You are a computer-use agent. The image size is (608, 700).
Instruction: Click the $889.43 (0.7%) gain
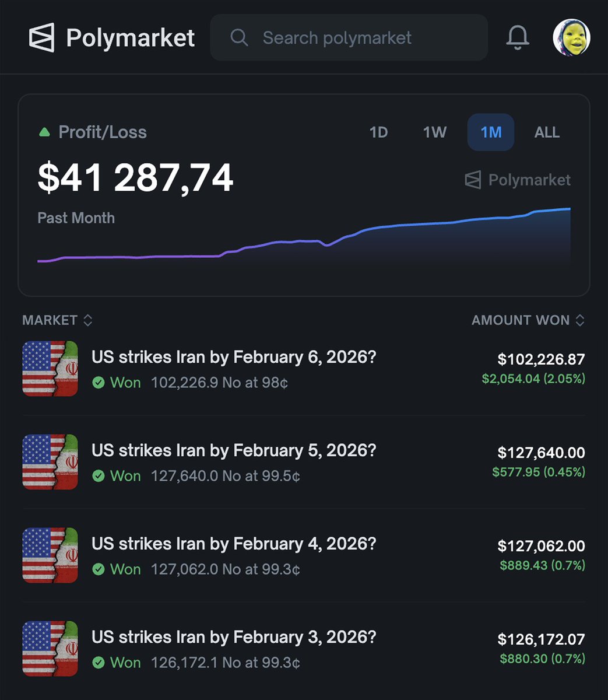point(542,565)
